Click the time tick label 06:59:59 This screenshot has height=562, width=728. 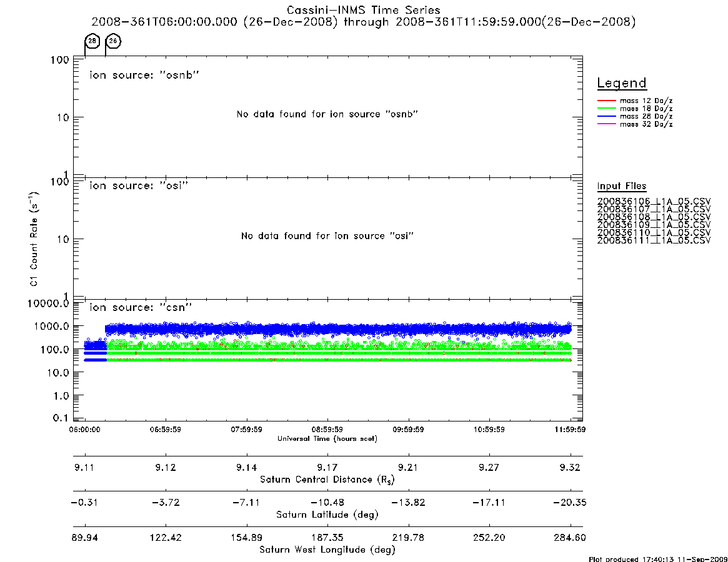166,430
